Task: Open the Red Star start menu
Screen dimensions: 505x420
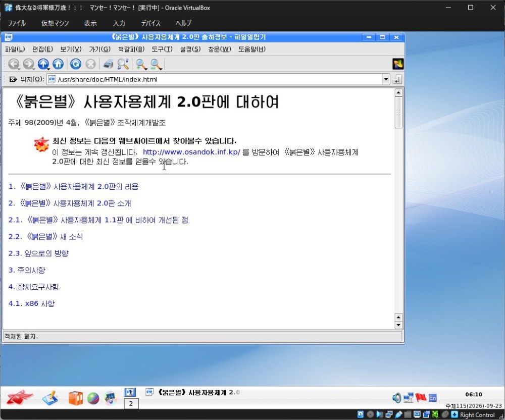Action: (x=19, y=398)
